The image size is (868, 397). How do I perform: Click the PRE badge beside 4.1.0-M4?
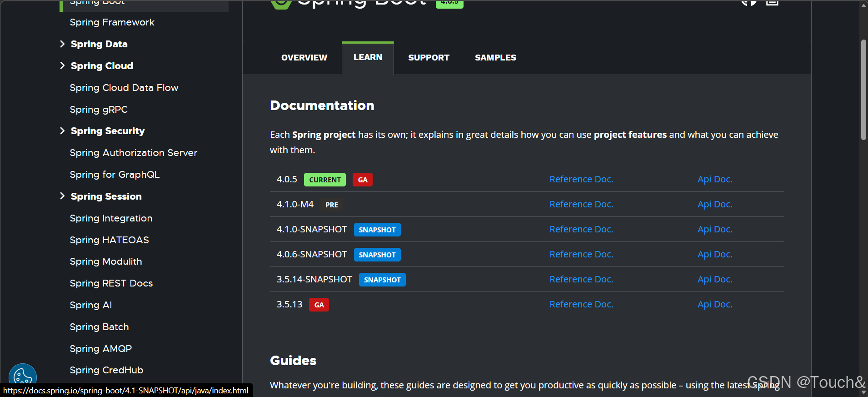pos(332,205)
